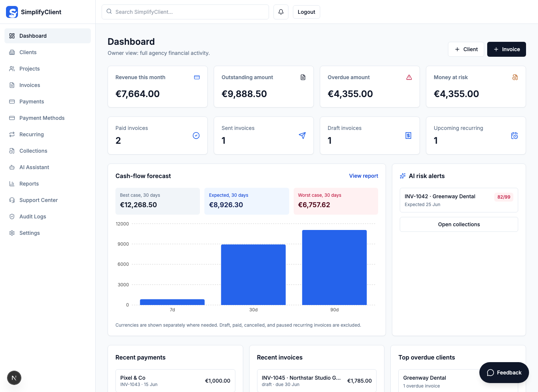The image size is (538, 392).
Task: Focus the Search SimplifyClient field
Action: pyautogui.click(x=185, y=12)
